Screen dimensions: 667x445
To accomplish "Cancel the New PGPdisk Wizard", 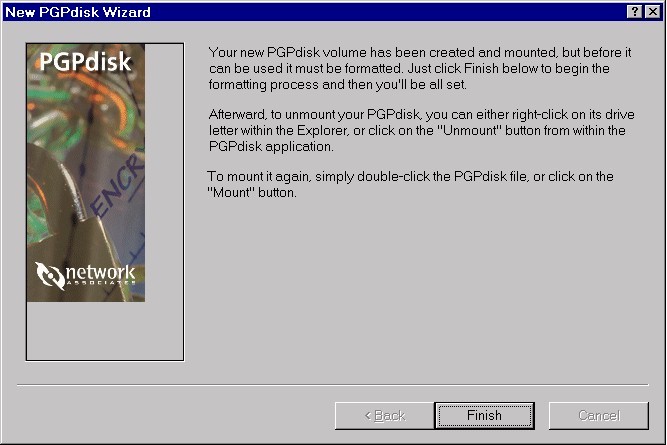I will 599,416.
